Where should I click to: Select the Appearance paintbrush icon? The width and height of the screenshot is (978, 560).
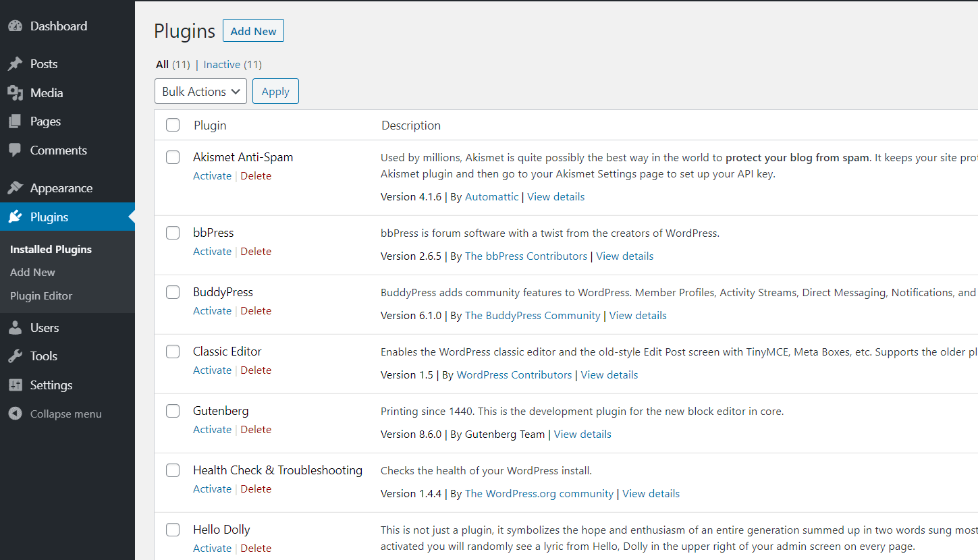pyautogui.click(x=15, y=188)
